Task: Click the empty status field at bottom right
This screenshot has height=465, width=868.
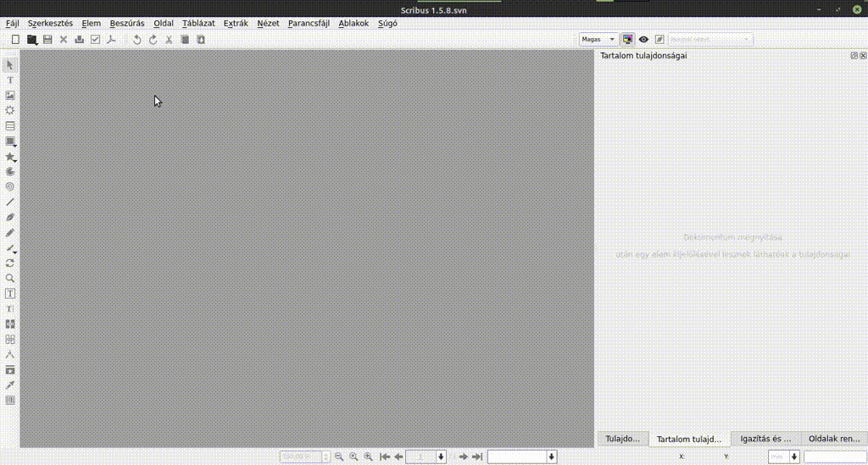Action: point(835,457)
